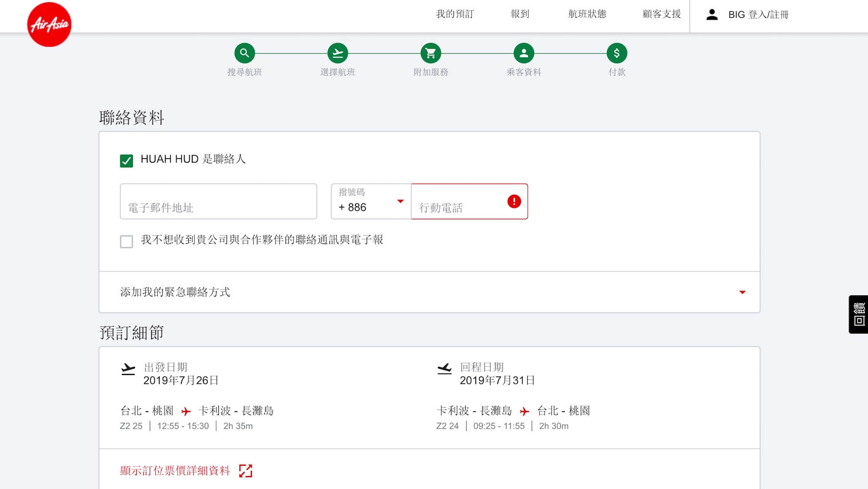Click 顯示訂位票價詳細資料 link
This screenshot has width=868, height=489.
point(175,471)
